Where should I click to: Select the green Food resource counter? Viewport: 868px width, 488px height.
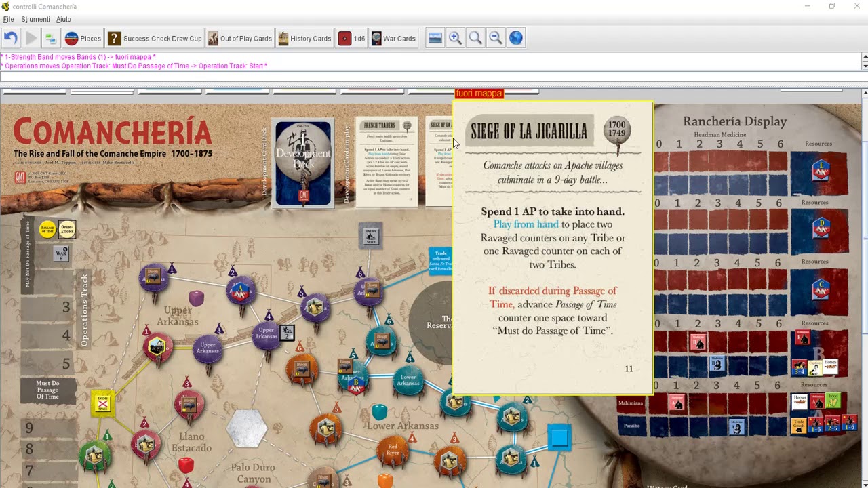[833, 401]
